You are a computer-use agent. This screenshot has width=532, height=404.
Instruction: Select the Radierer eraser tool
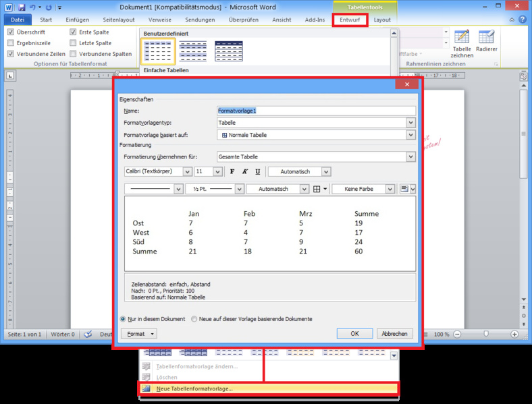pos(486,44)
